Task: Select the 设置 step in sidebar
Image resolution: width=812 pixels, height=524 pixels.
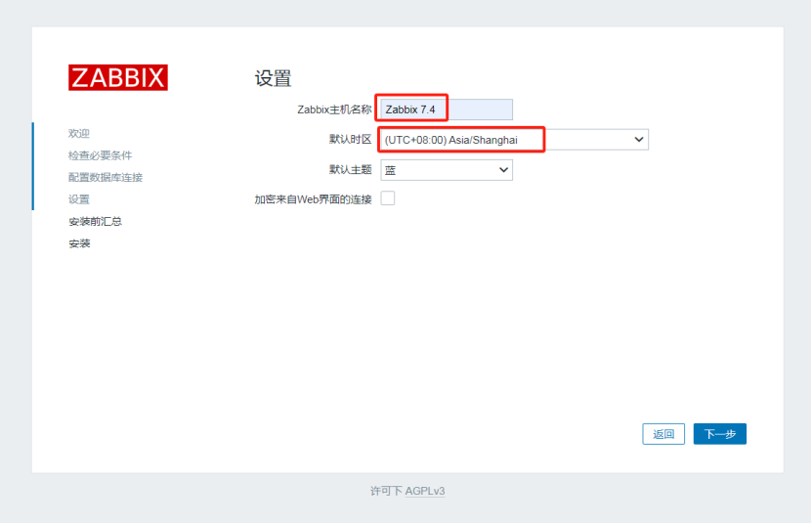Action: [79, 199]
